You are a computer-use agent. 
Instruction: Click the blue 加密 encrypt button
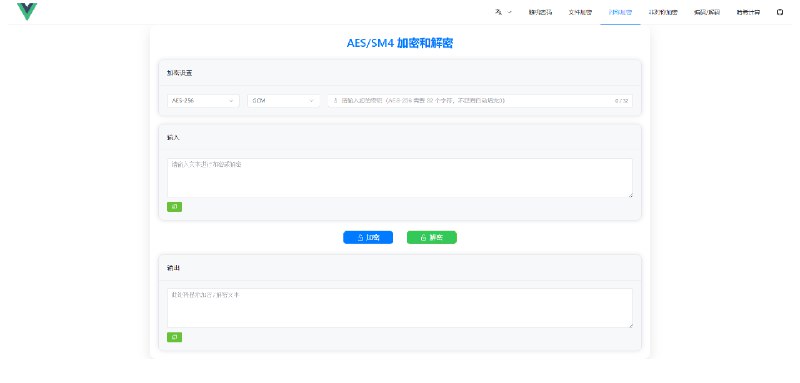click(368, 238)
